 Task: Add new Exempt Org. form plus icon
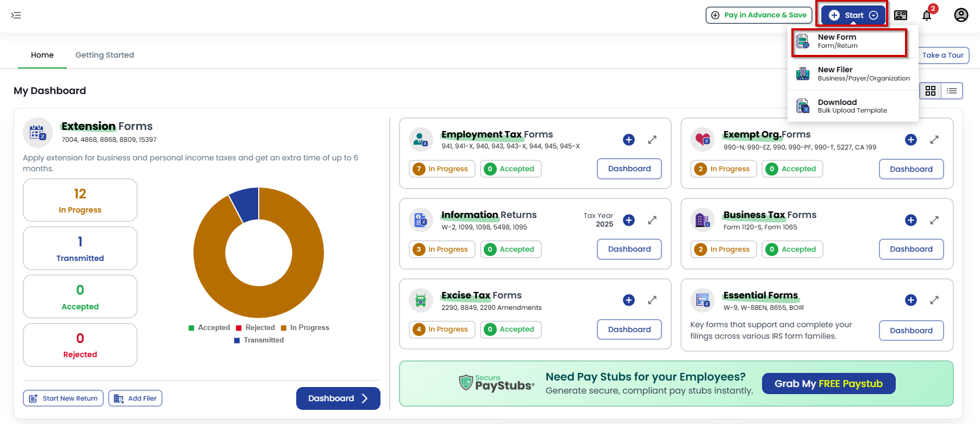pos(911,140)
